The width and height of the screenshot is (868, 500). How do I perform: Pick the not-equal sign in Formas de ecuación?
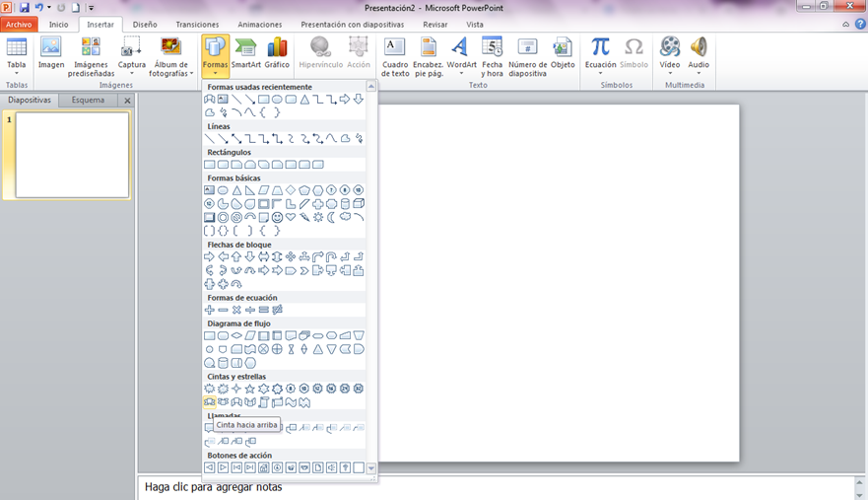277,310
